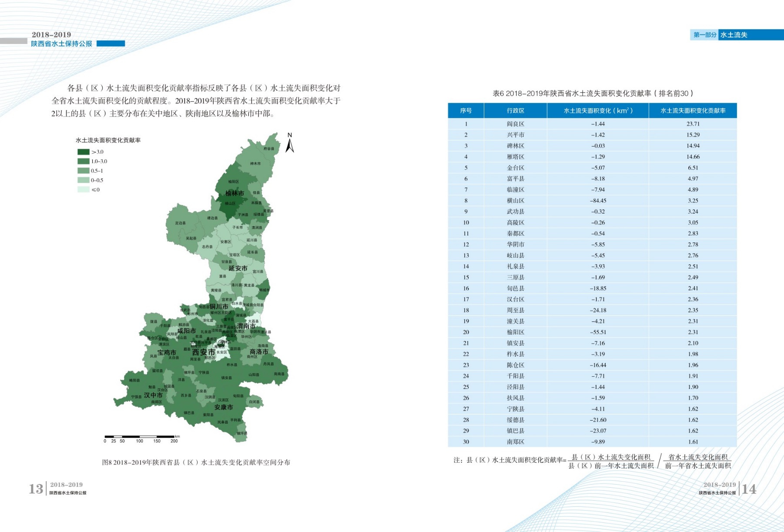Click the 延安市 label on the map
This screenshot has width=784, height=532.
pos(238,268)
